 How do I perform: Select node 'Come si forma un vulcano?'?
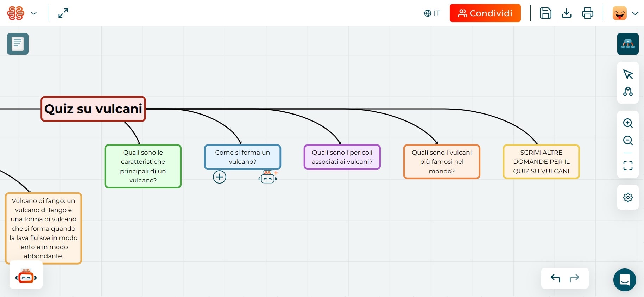coord(242,157)
